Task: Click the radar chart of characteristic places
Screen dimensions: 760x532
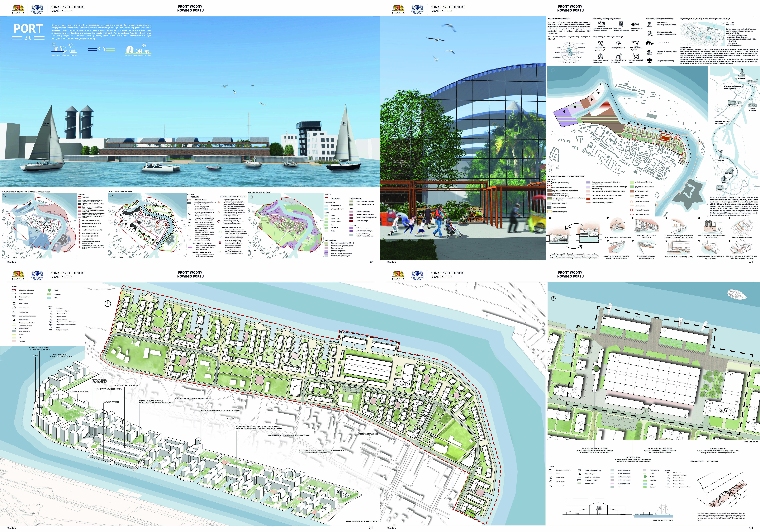Action: (570, 52)
